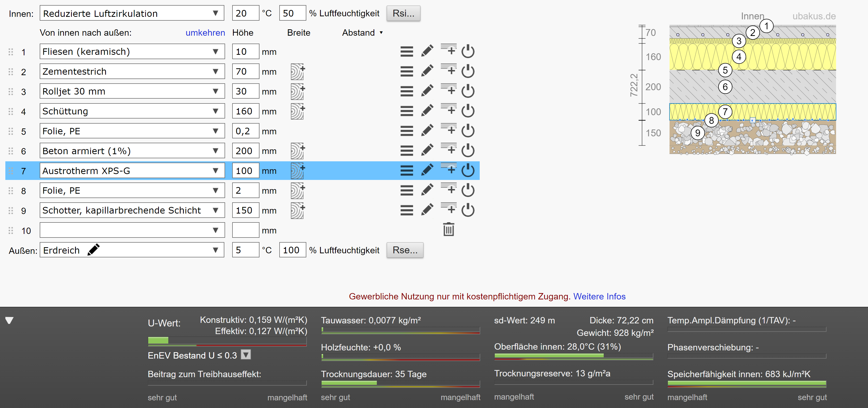The image size is (868, 408).
Task: Edit Fliesen (keramisch) layer with pencil
Action: tap(427, 51)
